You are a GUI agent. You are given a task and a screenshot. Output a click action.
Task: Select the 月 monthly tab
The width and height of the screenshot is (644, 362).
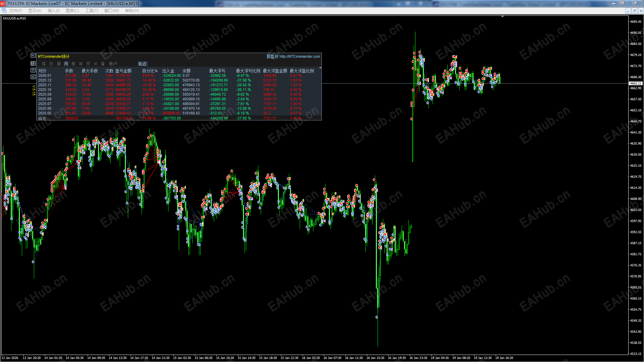coord(66,64)
